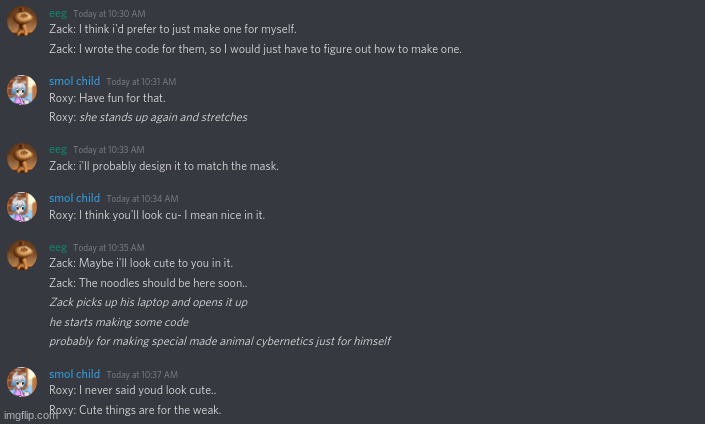This screenshot has height=424, width=705.
Task: Select smol child username at 10:34 AM
Action: pyautogui.click(x=74, y=198)
